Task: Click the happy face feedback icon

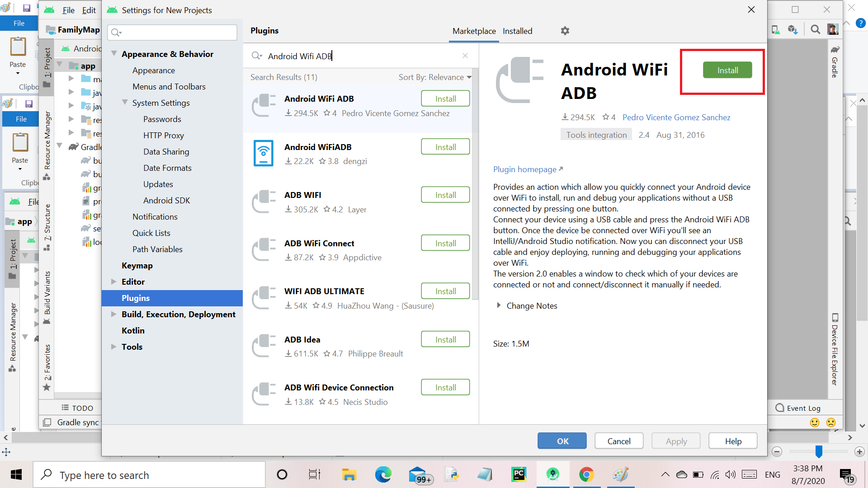Action: click(x=815, y=422)
